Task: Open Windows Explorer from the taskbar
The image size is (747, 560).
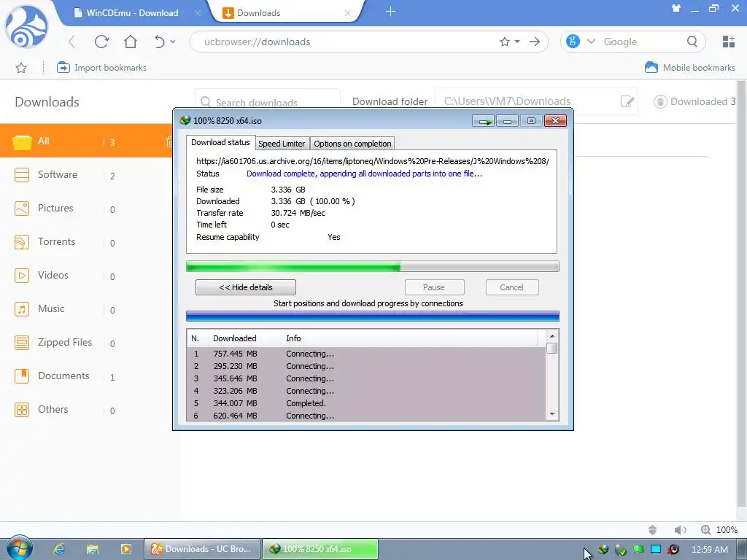Action: click(93, 549)
